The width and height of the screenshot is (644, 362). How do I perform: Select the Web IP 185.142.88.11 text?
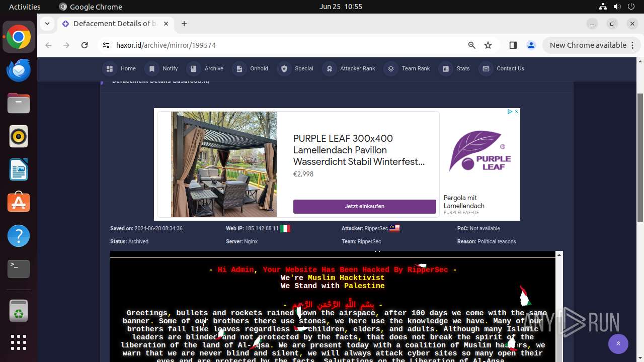coord(252,228)
